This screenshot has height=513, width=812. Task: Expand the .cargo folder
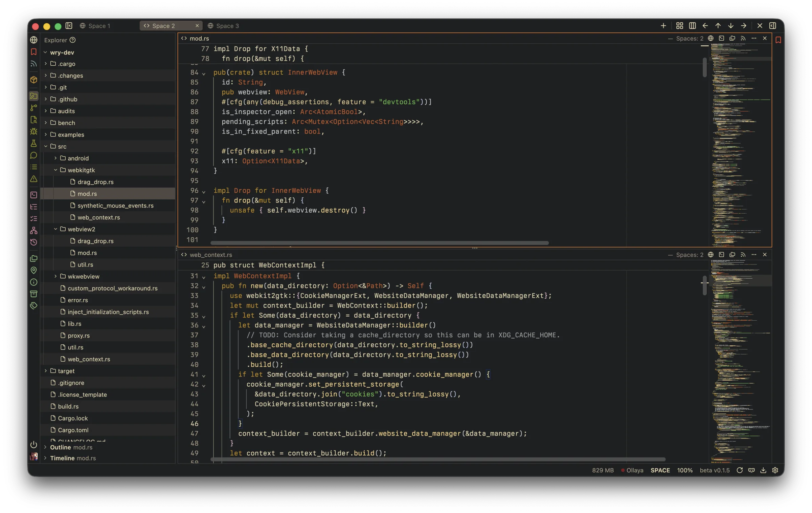coord(46,63)
